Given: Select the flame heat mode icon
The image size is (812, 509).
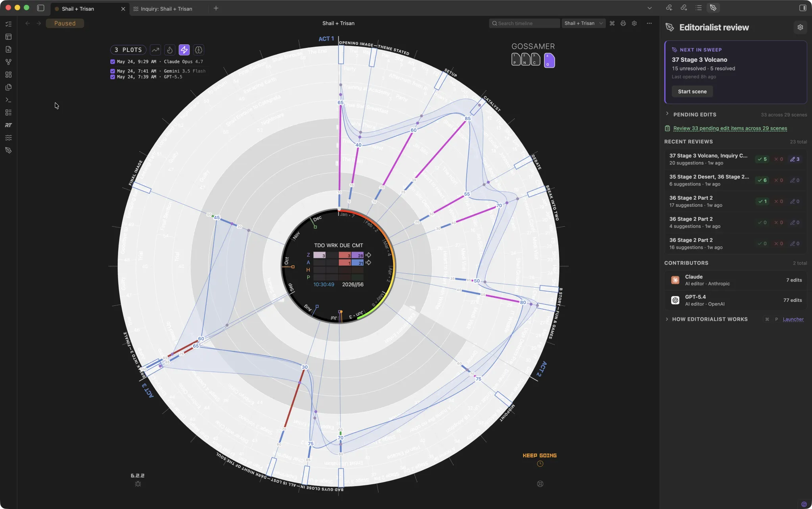Looking at the screenshot, I should coord(170,50).
